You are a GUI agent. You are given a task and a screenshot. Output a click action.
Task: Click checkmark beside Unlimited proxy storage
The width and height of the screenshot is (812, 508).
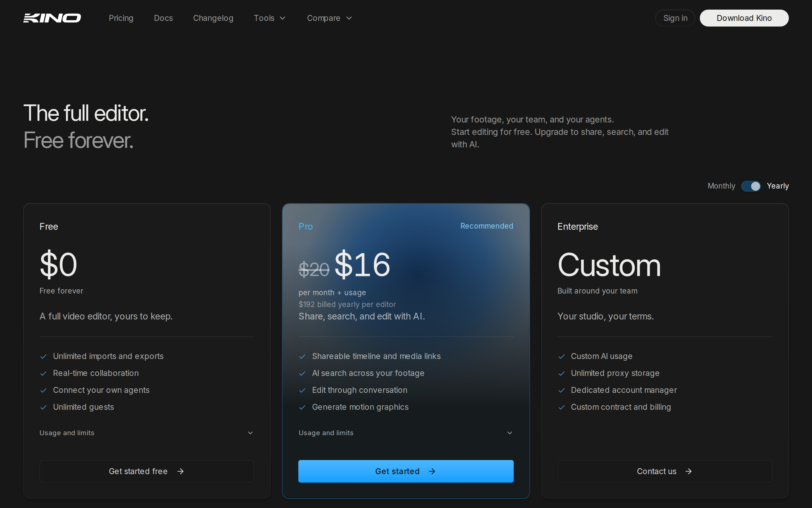[x=561, y=373]
